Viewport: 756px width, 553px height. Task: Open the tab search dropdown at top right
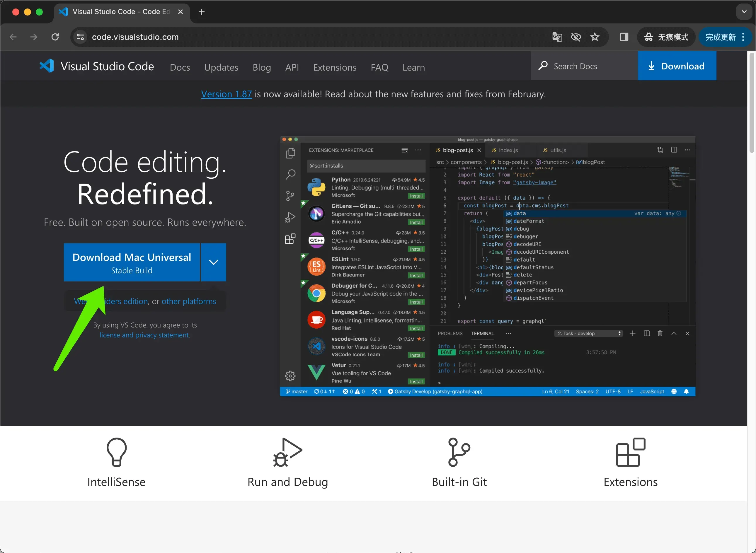[744, 12]
